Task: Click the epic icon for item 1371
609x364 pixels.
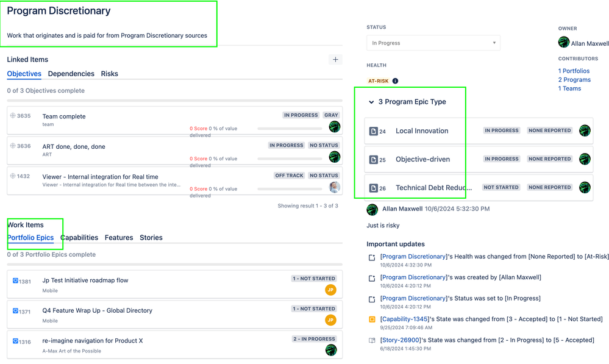Action: [15, 311]
